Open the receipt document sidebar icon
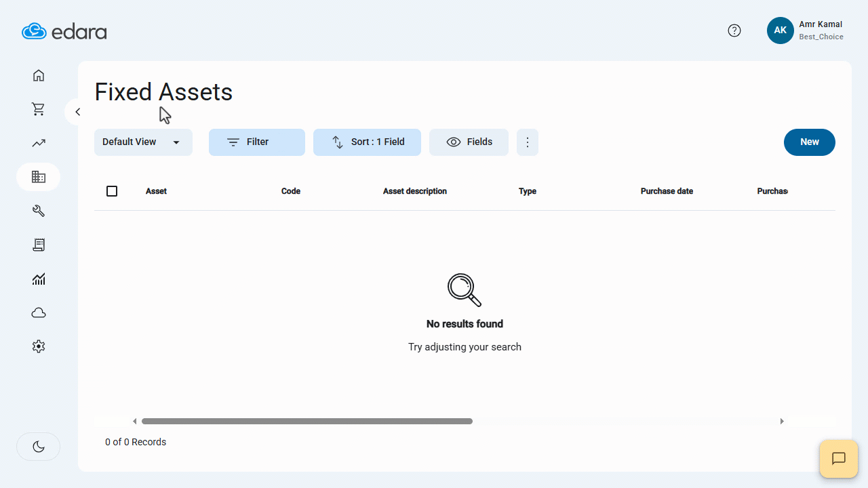Image resolution: width=868 pixels, height=488 pixels. 39,245
